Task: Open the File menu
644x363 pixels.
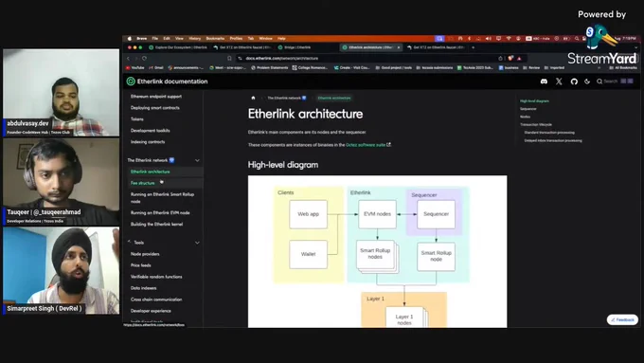Action: tap(154, 39)
